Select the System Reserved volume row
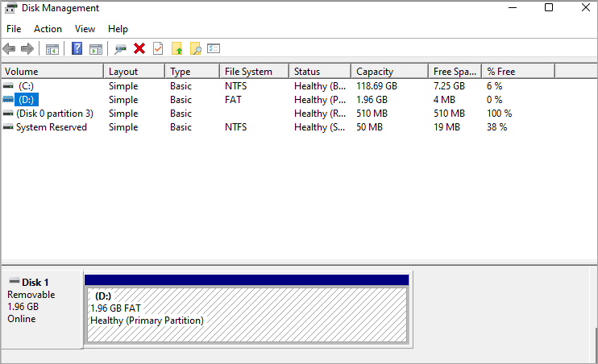Screen dimensions: 598x364 click(x=278, y=127)
